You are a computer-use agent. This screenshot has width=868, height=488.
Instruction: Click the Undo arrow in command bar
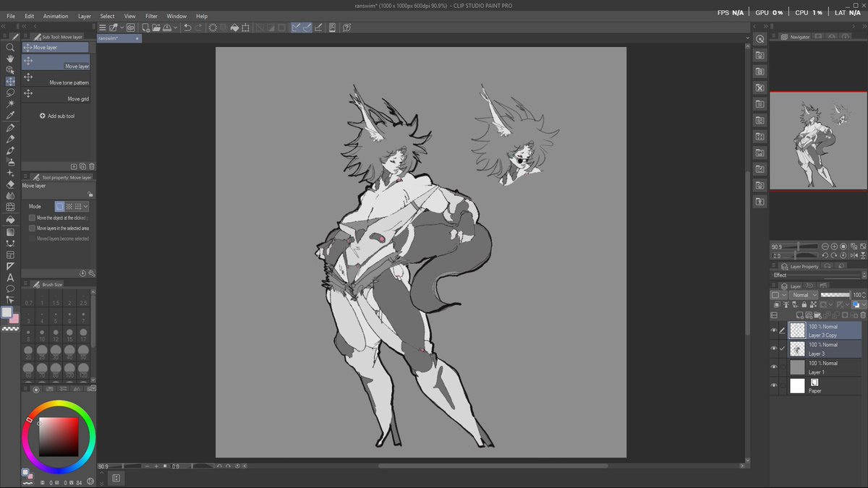[187, 27]
